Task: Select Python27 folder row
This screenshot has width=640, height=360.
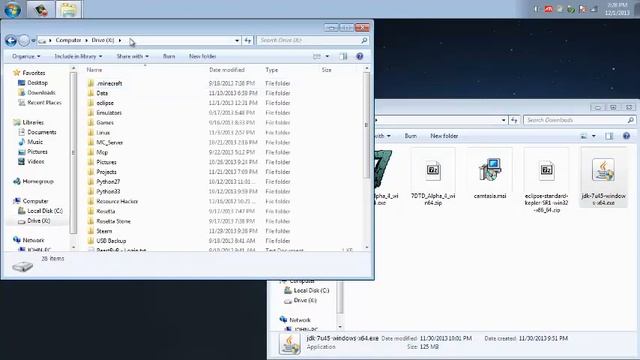Action: click(x=224, y=182)
